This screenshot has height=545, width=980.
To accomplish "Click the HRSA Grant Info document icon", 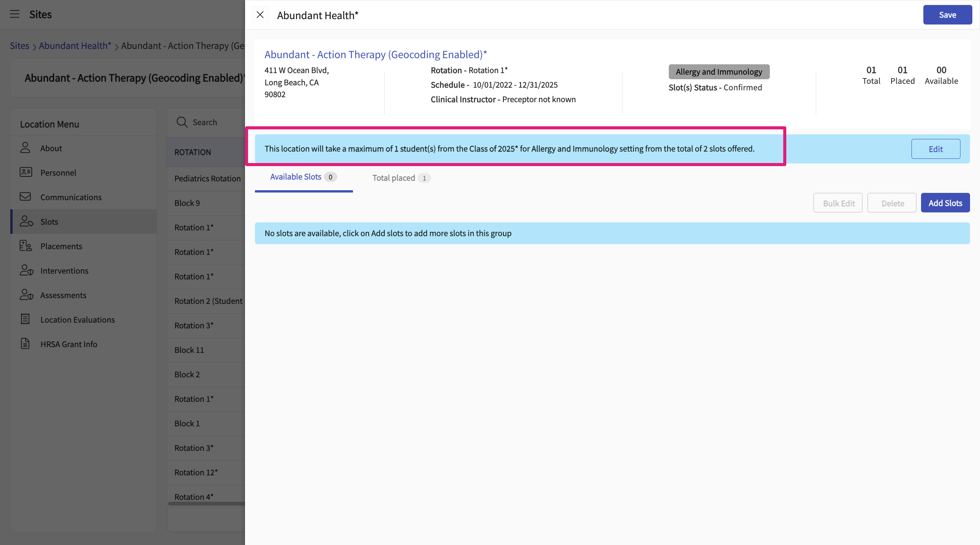I will click(25, 344).
